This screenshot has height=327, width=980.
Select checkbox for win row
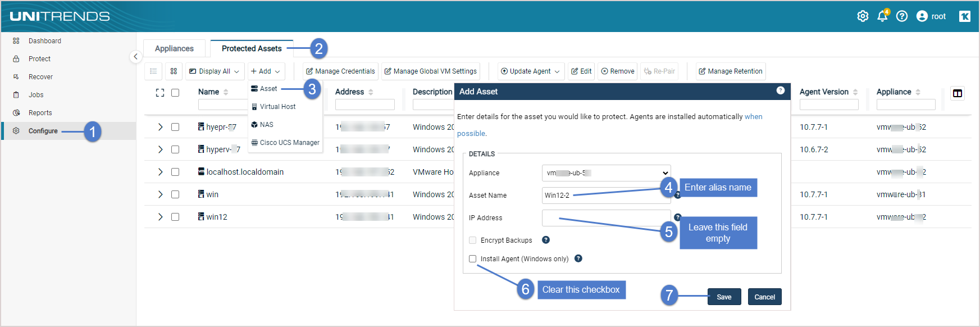[x=175, y=194]
